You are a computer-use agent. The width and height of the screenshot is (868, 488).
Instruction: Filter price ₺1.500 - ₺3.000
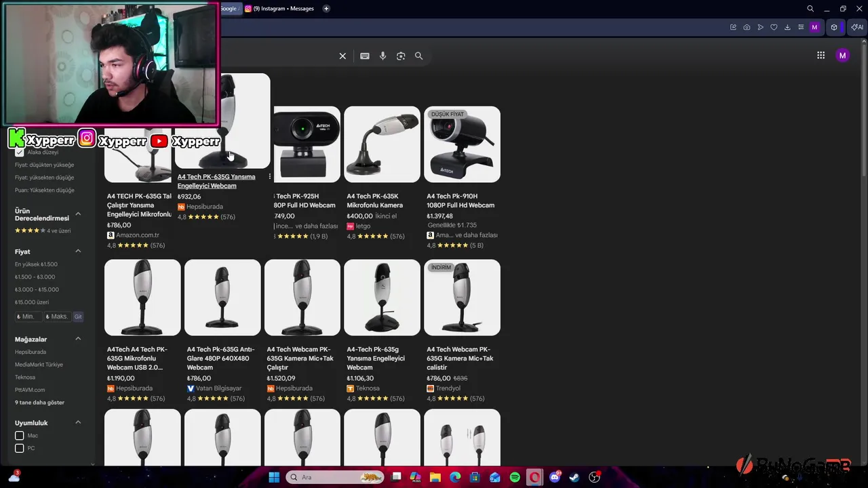click(x=35, y=277)
